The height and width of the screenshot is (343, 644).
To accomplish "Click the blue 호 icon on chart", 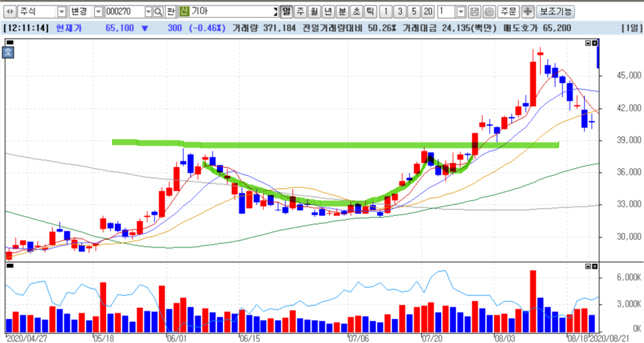I will 8,52.
